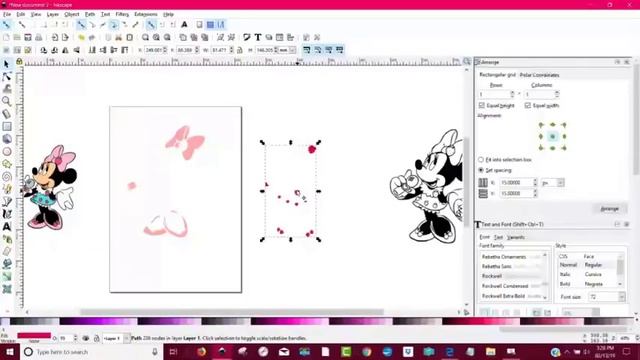Screen dimensions: 640x360
Task: Select the Fit into selection box radio
Action: click(481, 160)
